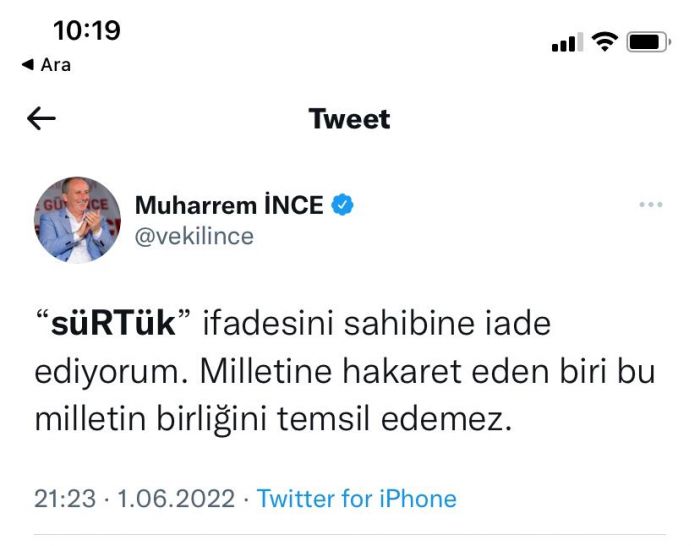Tap the 10:19 status bar clock
The width and height of the screenshot is (700, 546).
pyautogui.click(x=87, y=31)
